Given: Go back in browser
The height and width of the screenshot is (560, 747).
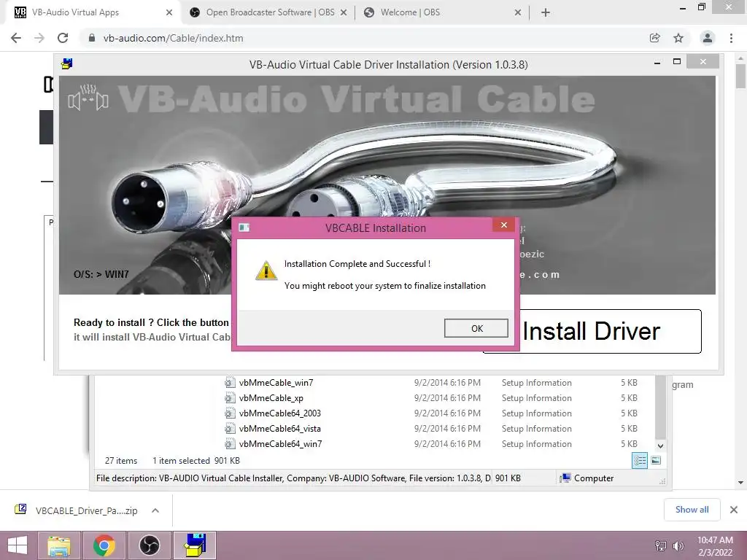Looking at the screenshot, I should (16, 38).
